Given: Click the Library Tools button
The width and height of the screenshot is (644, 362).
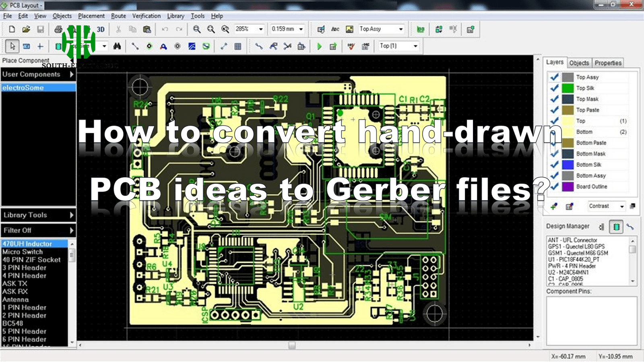Looking at the screenshot, I should click(38, 215).
